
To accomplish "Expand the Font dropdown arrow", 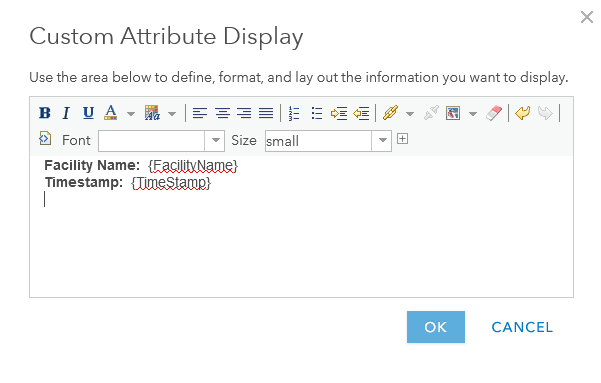I will tap(215, 141).
